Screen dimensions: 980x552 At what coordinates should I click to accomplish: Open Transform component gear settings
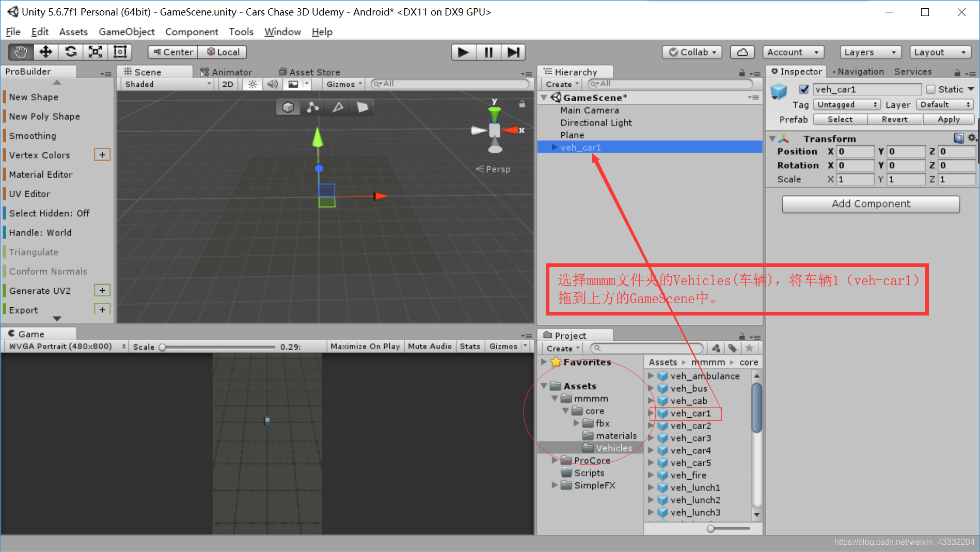coord(971,138)
